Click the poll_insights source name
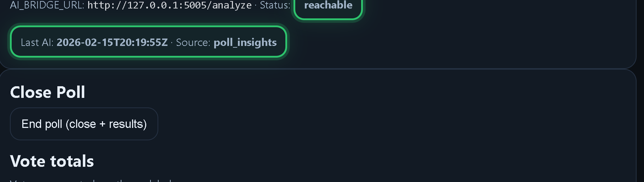Viewport: 644px width, 182px height. [245, 42]
